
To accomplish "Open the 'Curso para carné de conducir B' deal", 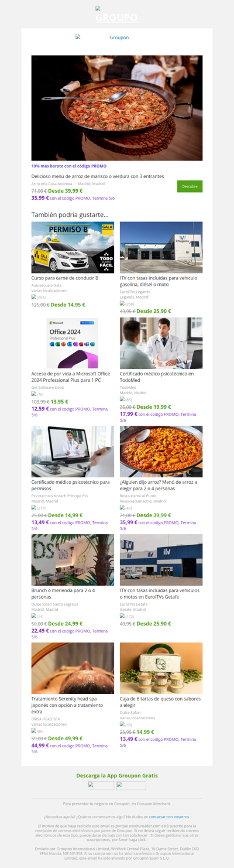I will tap(65, 278).
